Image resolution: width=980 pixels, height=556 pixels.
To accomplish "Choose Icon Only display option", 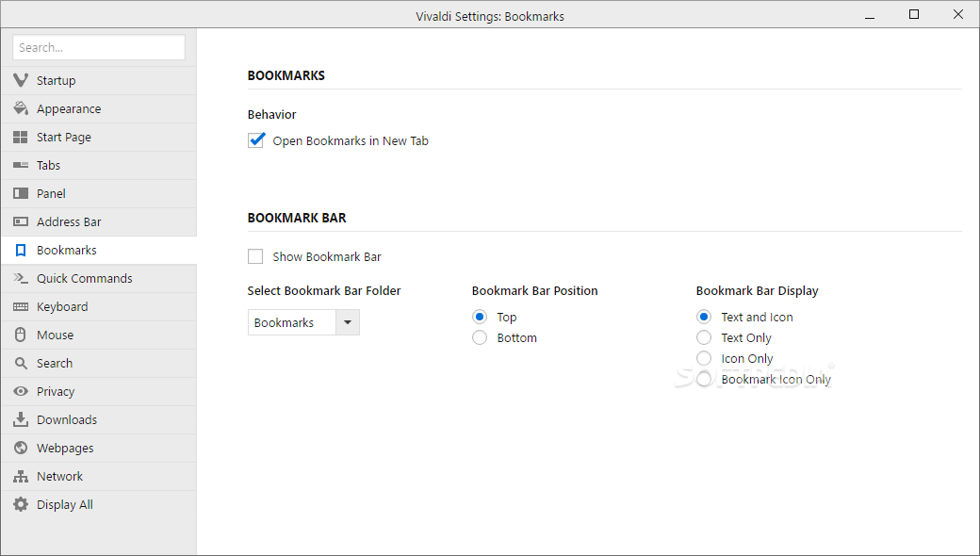I will pos(704,358).
